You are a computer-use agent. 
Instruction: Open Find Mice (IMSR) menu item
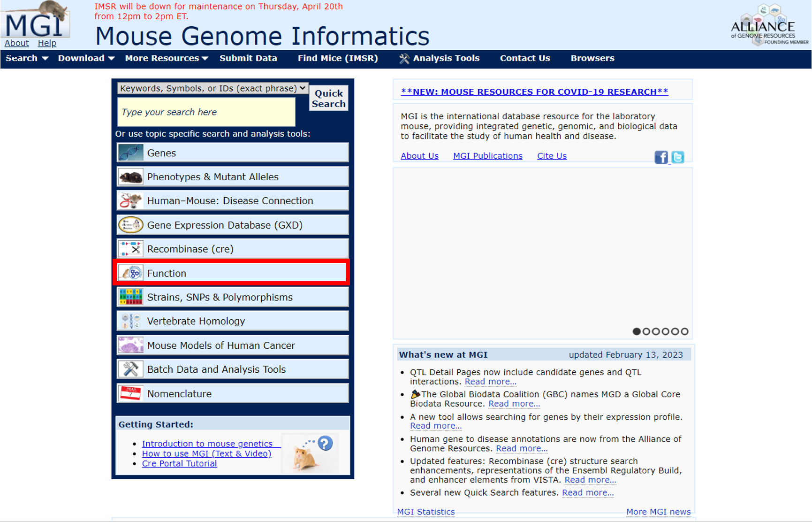338,58
